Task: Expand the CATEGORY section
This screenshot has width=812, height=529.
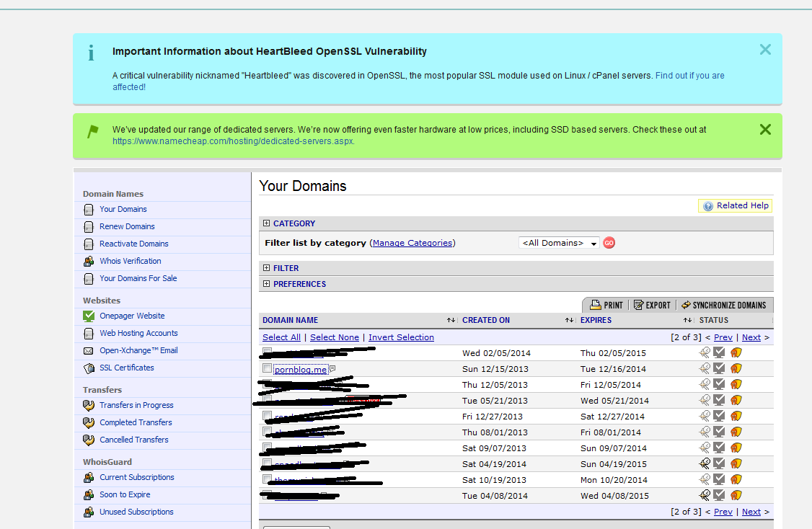Action: [x=266, y=223]
